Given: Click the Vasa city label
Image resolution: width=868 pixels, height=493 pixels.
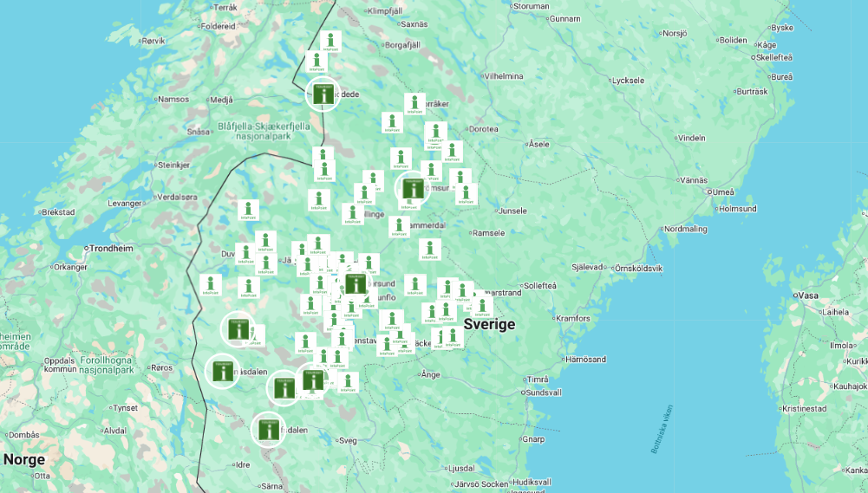Looking at the screenshot, I should pyautogui.click(x=808, y=295).
